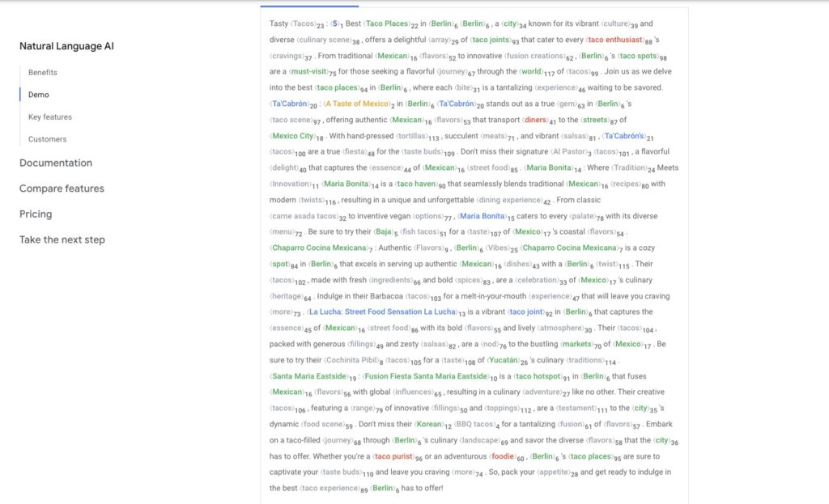
Task: Click the green 'taco joints' entity numbered 93
Action: [x=491, y=40]
